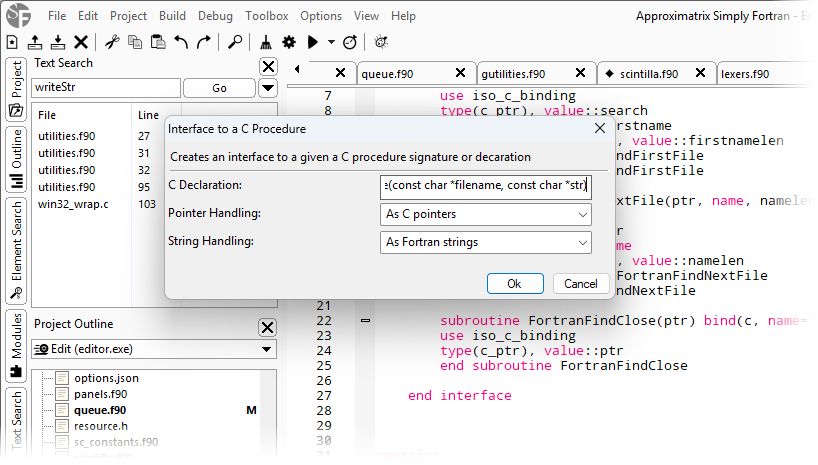
Task: Open the Edit menu
Action: [x=88, y=16]
